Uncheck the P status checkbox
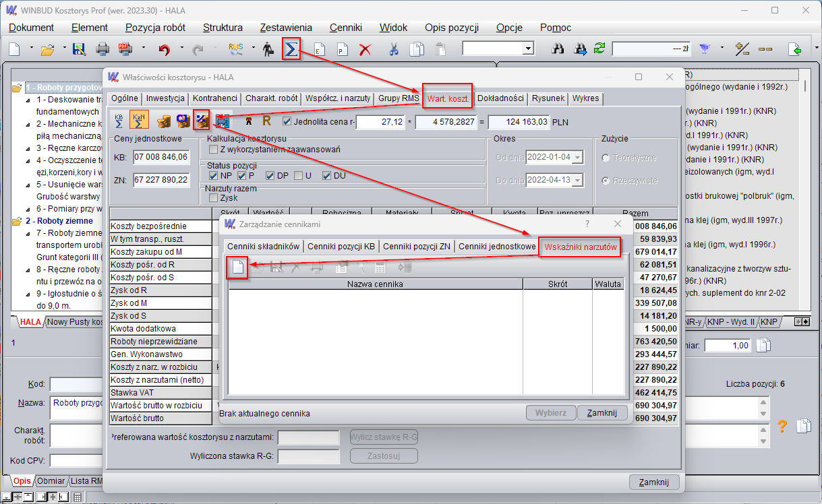The image size is (822, 504). (242, 176)
